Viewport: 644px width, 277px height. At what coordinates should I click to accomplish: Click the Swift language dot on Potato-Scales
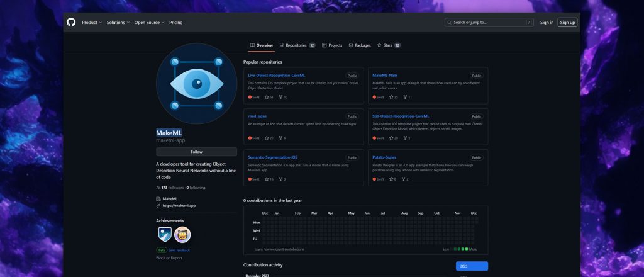coord(374,179)
